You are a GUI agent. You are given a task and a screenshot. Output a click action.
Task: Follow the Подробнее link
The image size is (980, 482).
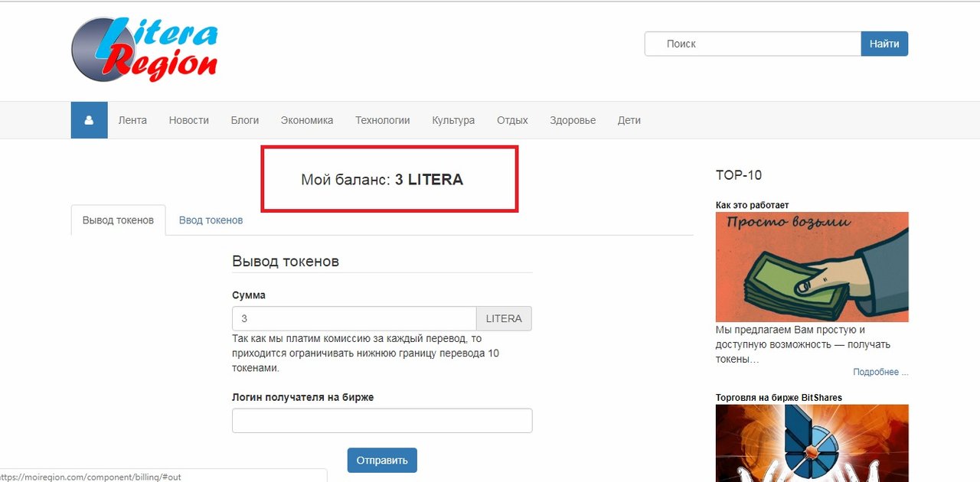pyautogui.click(x=880, y=372)
